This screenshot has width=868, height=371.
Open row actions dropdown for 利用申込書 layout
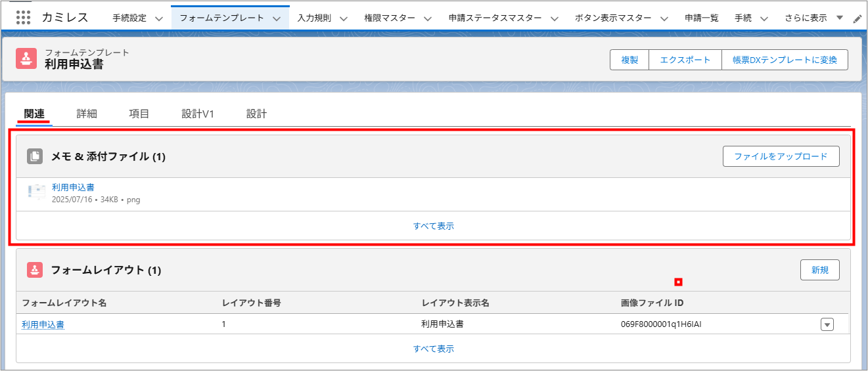pyautogui.click(x=827, y=324)
